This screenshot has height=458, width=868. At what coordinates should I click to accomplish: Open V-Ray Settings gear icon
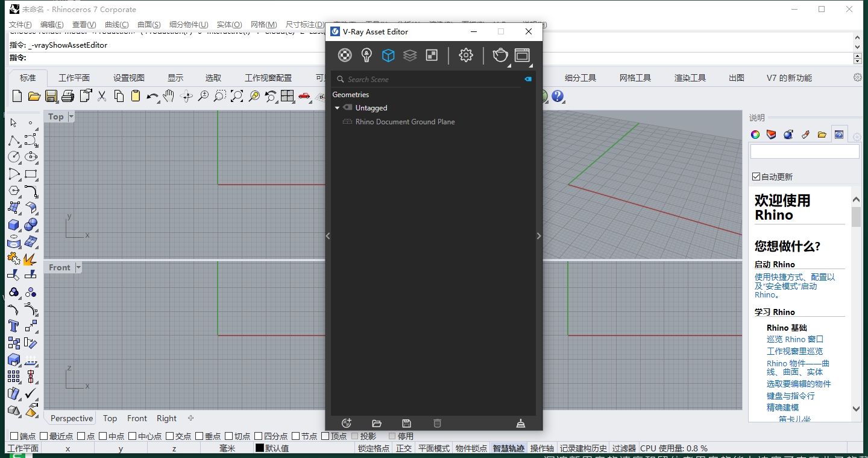click(466, 56)
